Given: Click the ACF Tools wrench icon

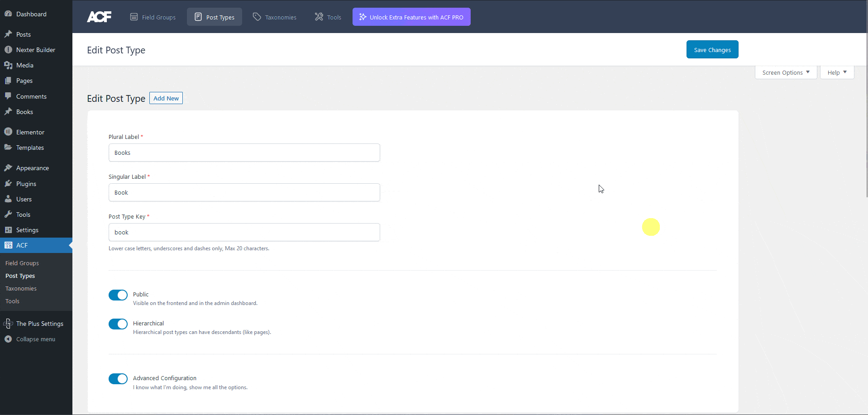Looking at the screenshot, I should point(318,17).
